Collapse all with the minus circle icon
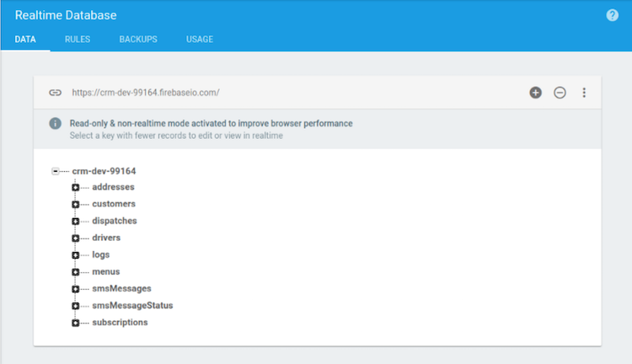The height and width of the screenshot is (364, 632). [560, 93]
